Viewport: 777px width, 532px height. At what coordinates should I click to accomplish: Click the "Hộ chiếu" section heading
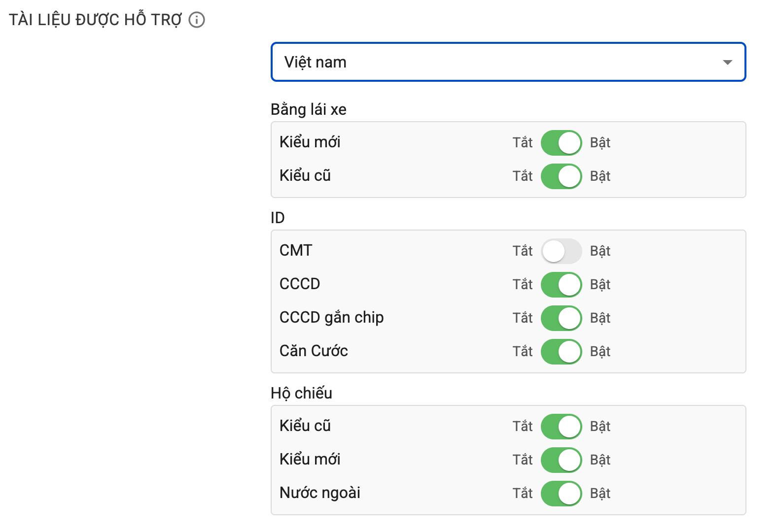coord(301,393)
